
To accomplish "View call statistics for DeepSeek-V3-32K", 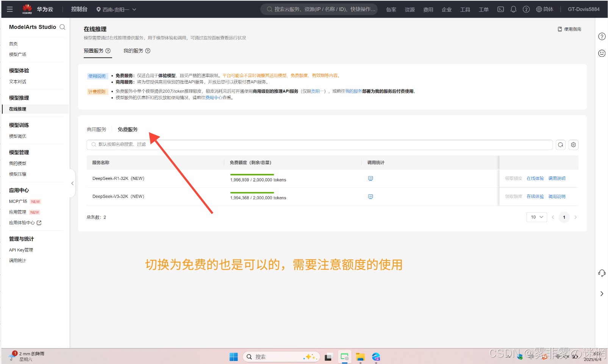I will click(370, 197).
